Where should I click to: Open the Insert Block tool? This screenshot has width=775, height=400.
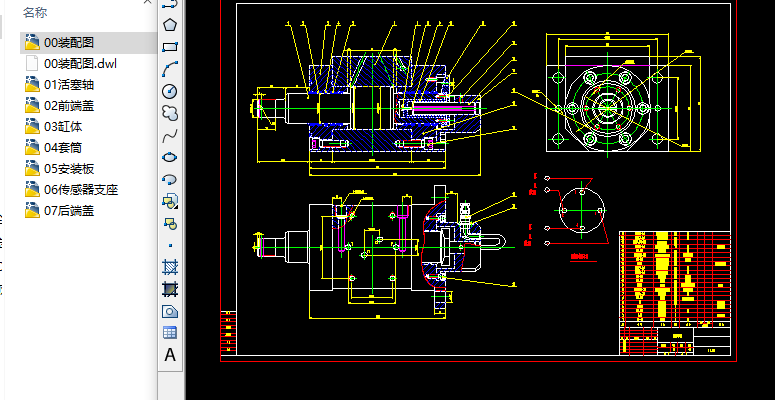click(x=170, y=201)
